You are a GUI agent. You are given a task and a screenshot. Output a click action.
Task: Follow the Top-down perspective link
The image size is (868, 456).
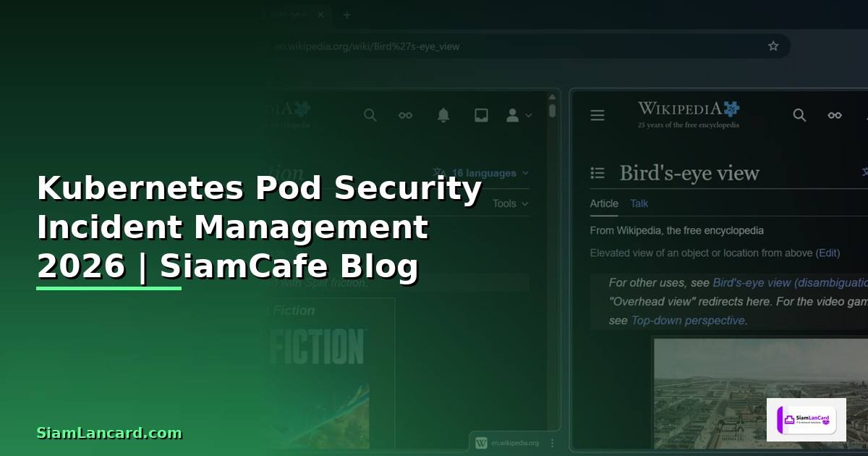[688, 320]
